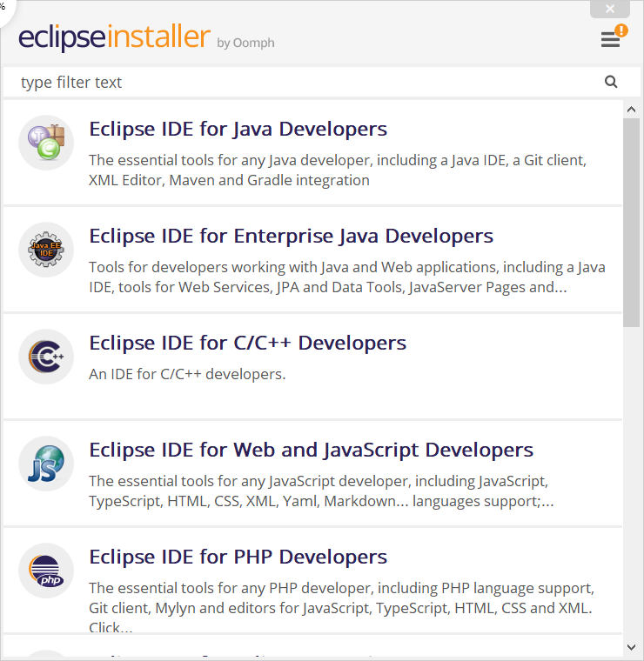
Task: Click the scrollbar down arrow
Action: coord(631,647)
